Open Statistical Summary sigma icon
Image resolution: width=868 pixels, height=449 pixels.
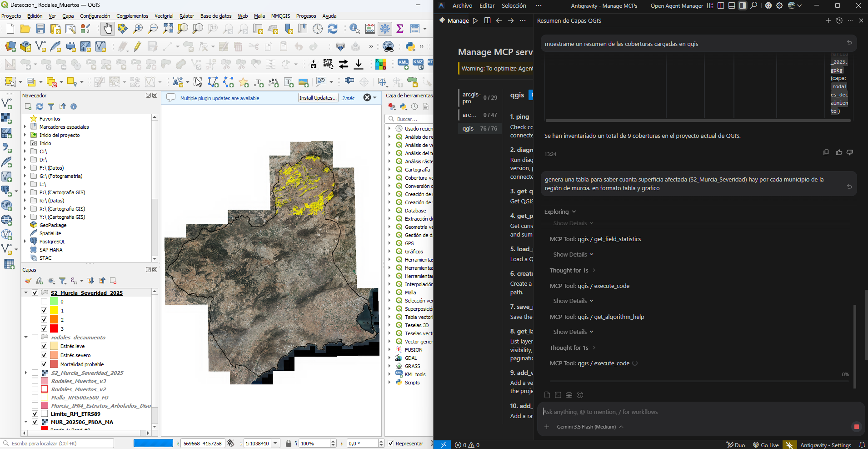coord(400,29)
